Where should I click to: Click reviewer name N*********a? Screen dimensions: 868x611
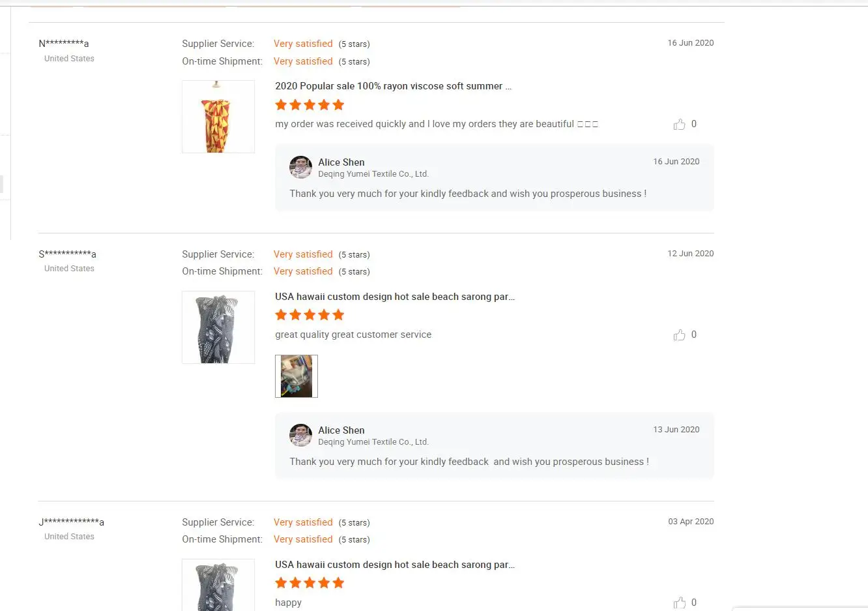click(64, 44)
